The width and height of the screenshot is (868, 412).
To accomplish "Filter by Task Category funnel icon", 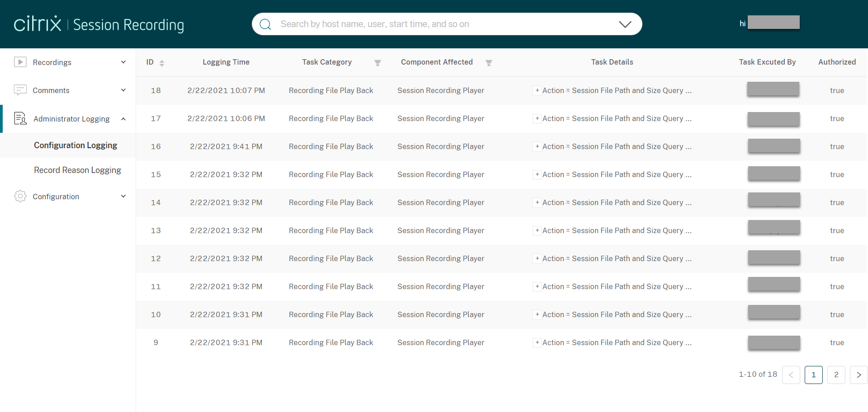I will click(377, 63).
